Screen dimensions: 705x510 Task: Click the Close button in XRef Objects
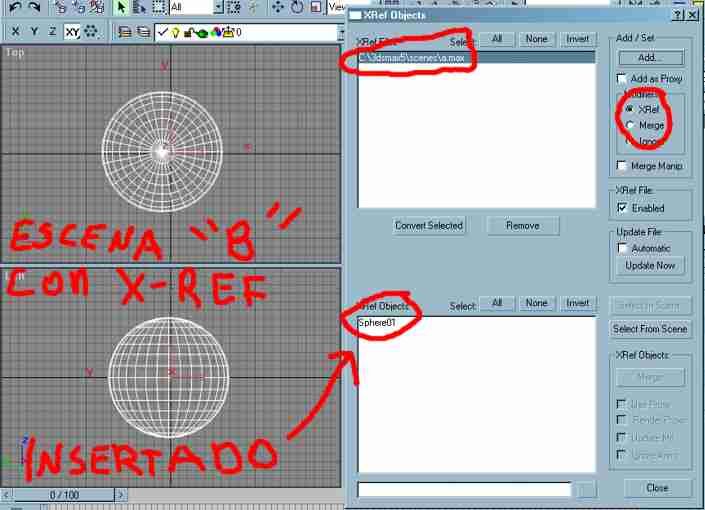(657, 488)
